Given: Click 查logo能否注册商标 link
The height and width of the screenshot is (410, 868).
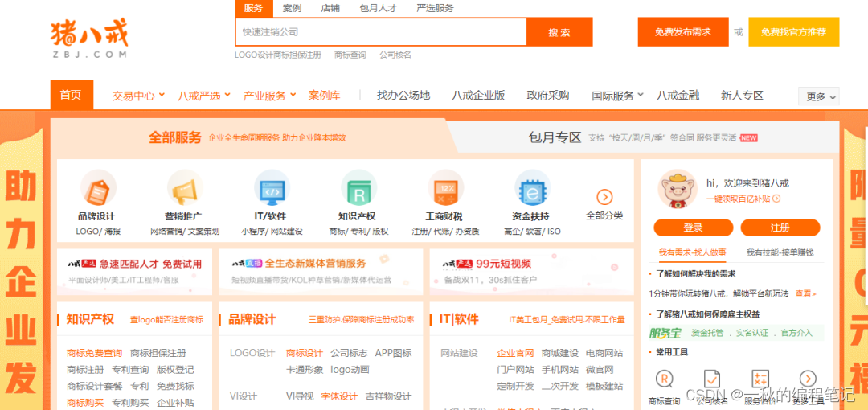Looking at the screenshot, I should pyautogui.click(x=166, y=320).
